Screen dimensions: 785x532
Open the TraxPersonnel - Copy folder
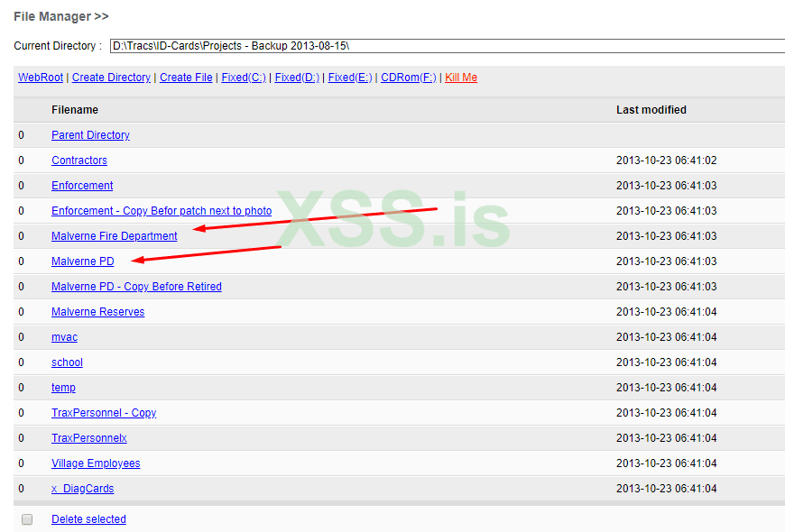click(x=104, y=413)
